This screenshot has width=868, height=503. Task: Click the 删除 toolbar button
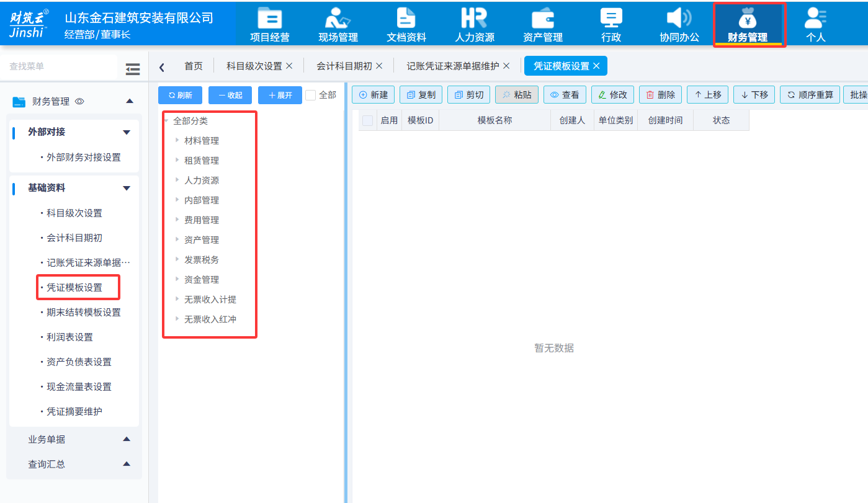click(x=660, y=95)
